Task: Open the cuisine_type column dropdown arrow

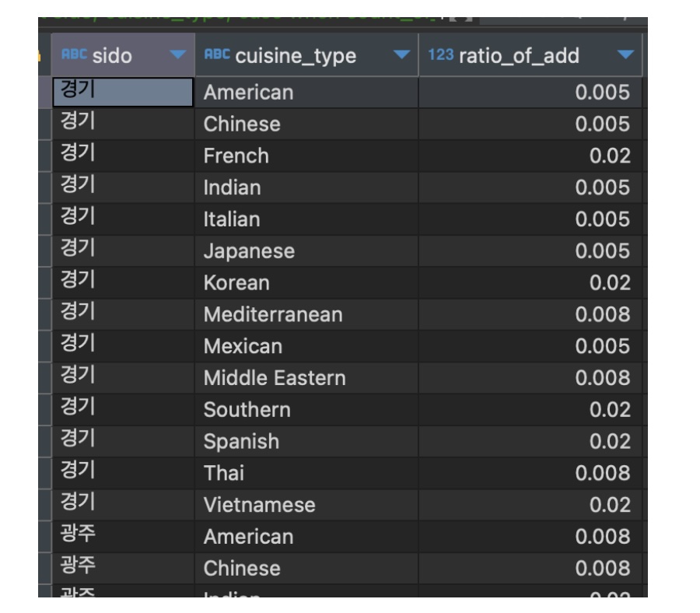Action: [401, 54]
